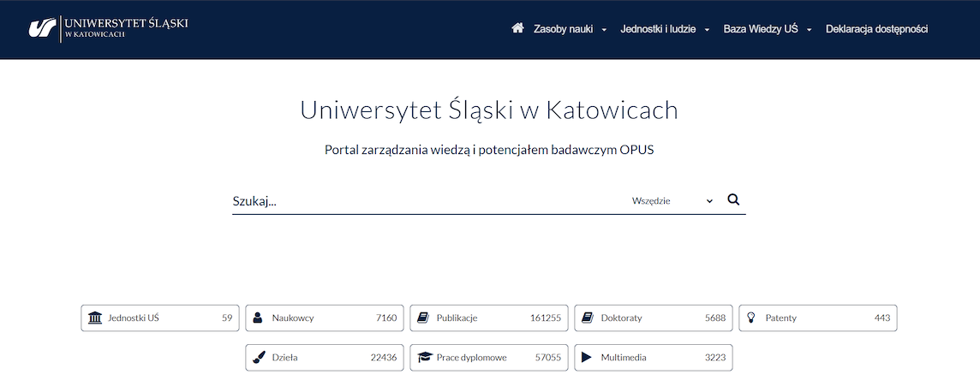Click the Prace dyplomowe count 57055
The width and height of the screenshot is (980, 392).
[x=548, y=358]
